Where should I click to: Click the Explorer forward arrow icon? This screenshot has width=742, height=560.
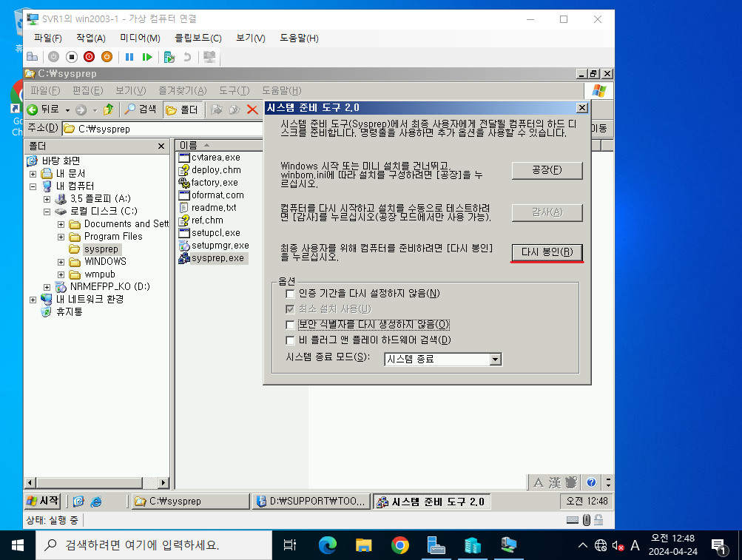(x=81, y=109)
